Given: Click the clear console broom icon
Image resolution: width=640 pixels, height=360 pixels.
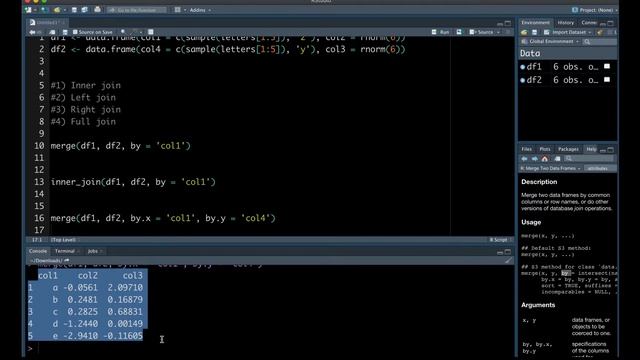Looking at the screenshot, I should pyautogui.click(x=508, y=260).
